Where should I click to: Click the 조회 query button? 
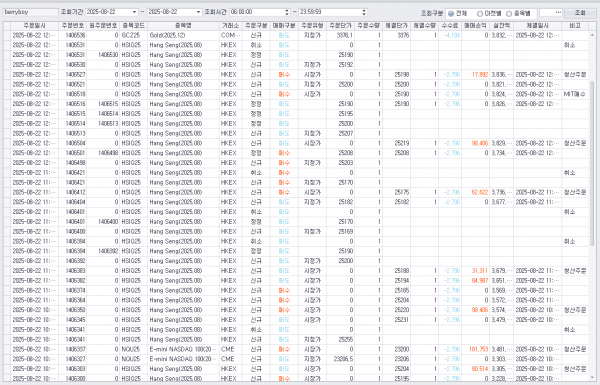click(580, 13)
